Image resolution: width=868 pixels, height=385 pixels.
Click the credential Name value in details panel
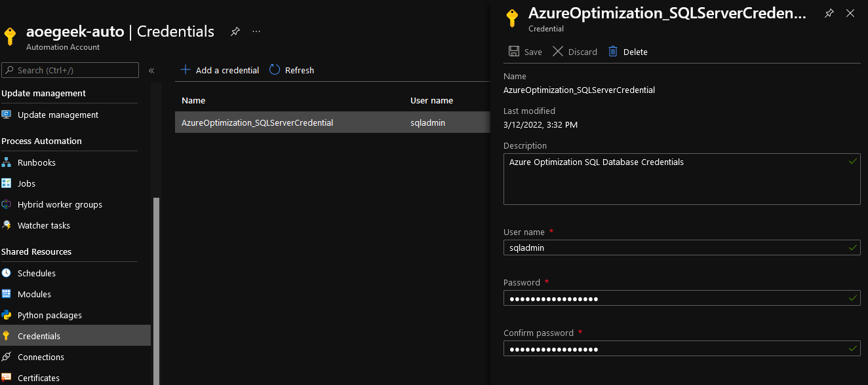click(579, 90)
